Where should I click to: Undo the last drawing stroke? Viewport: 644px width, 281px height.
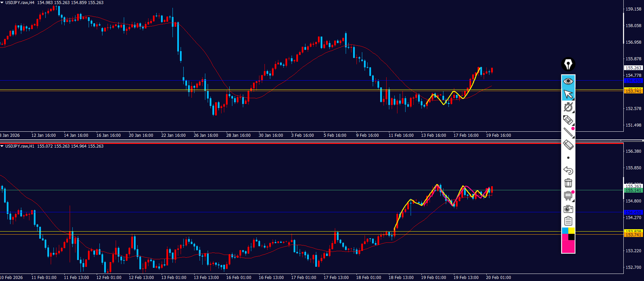tap(568, 170)
